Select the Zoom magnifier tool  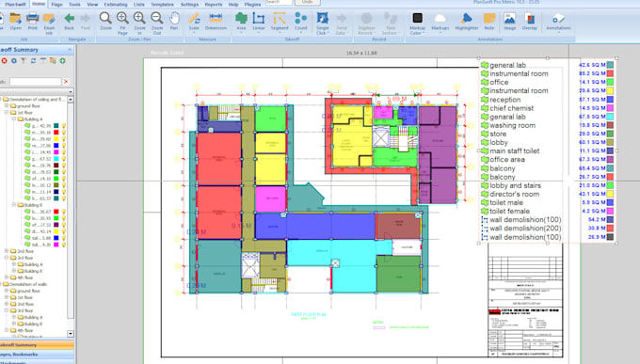(105, 22)
